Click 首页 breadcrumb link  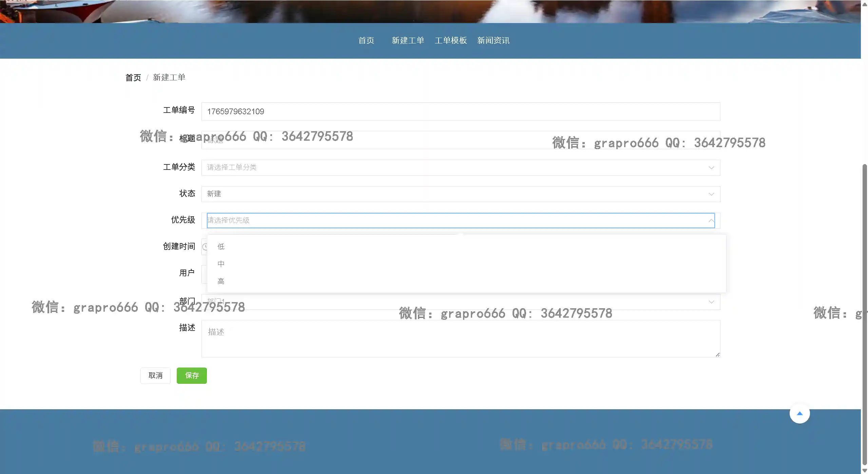[x=133, y=78]
